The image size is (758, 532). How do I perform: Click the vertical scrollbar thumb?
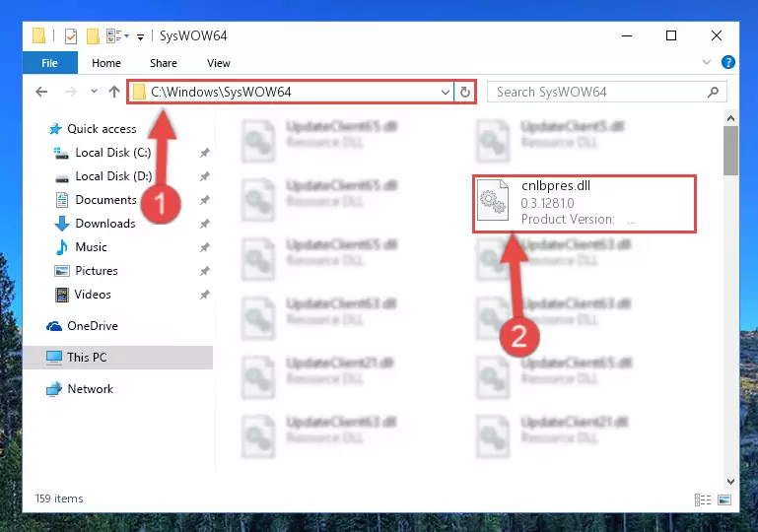click(730, 151)
